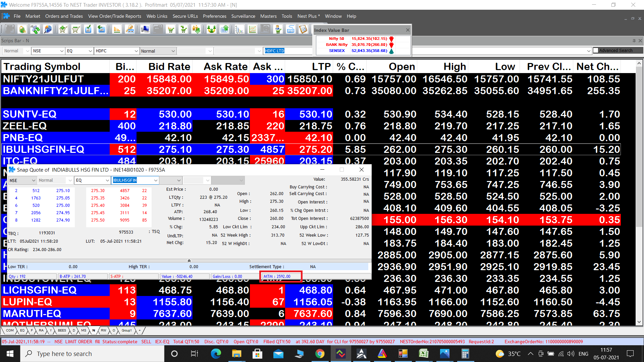Open the line chart toolbar icon
644x362 pixels.
[x=253, y=29]
